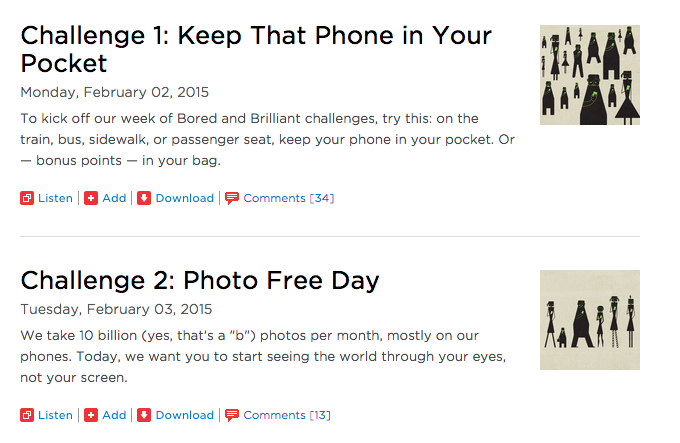The image size is (680, 443).
Task: Select the Listen link for Challenge 1
Action: pyautogui.click(x=55, y=198)
